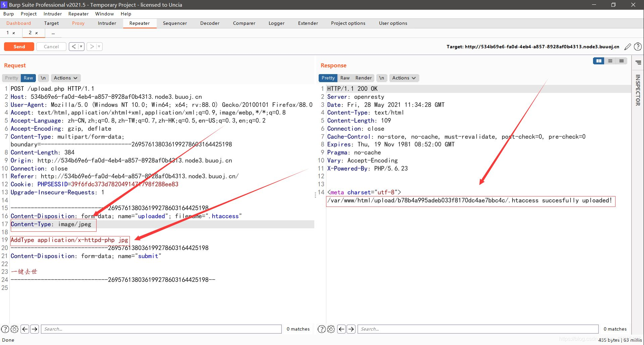Screen dimensions: 644x345
Task: Click the Cancel button
Action: pyautogui.click(x=51, y=47)
